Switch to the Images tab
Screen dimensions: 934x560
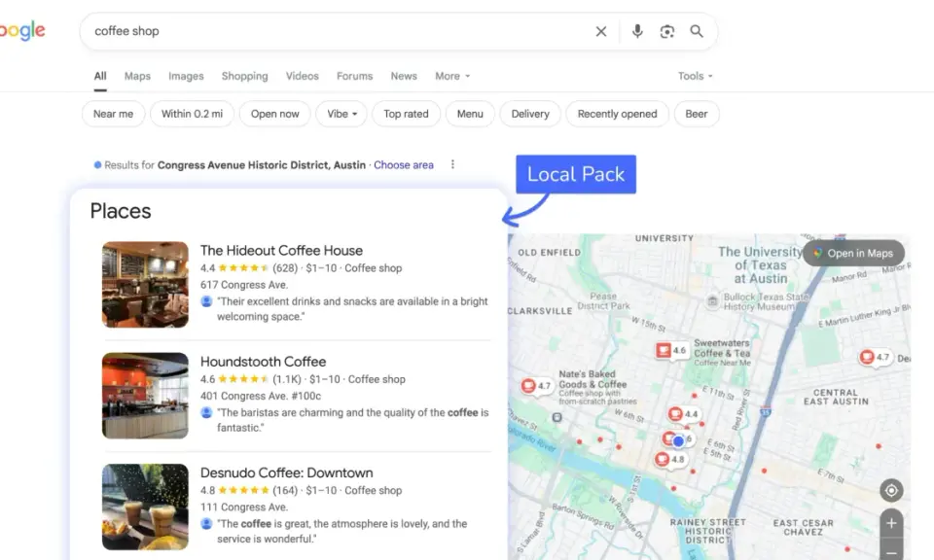[x=186, y=76]
